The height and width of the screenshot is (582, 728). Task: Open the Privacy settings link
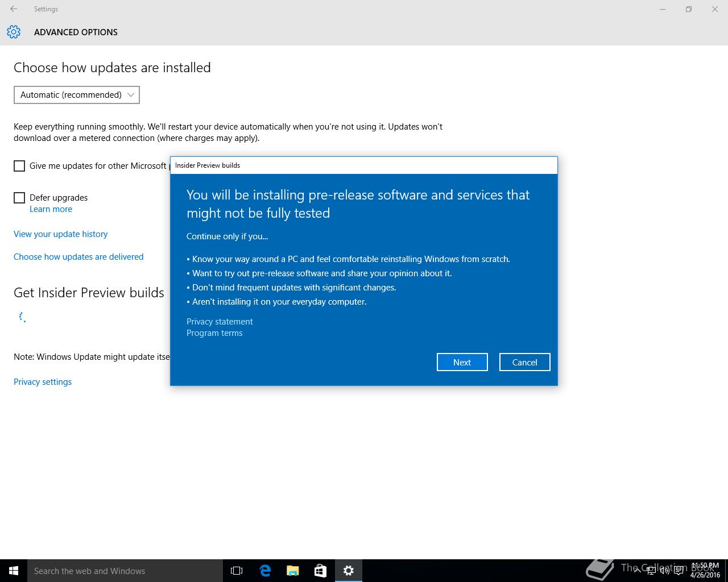click(43, 382)
